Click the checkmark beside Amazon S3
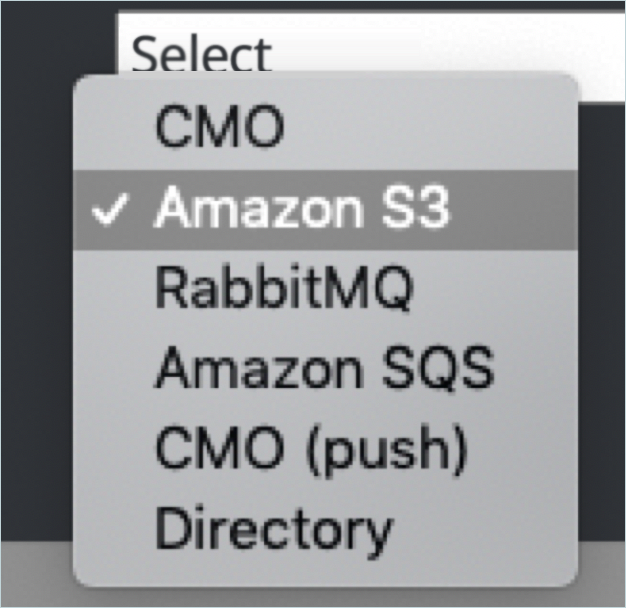The image size is (626, 608). (114, 209)
